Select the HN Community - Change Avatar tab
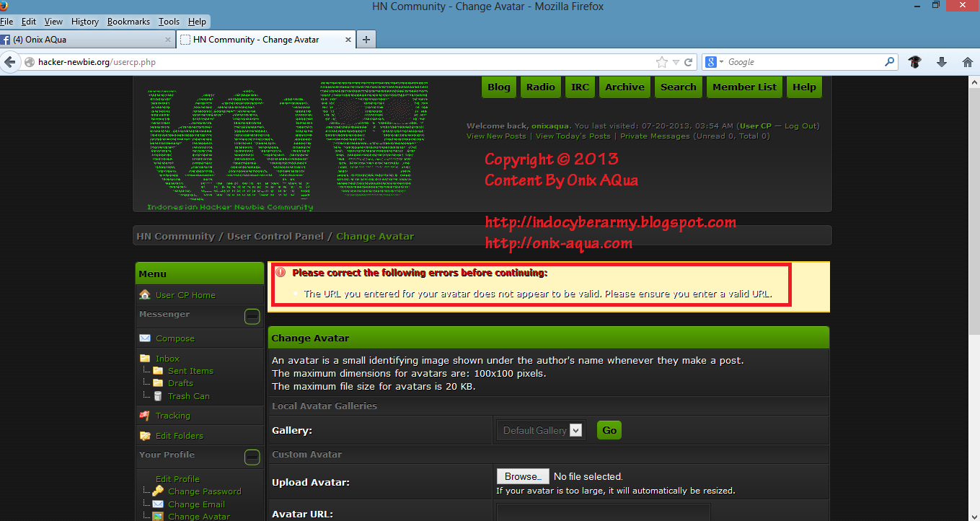The height and width of the screenshot is (521, 980). tap(267, 40)
